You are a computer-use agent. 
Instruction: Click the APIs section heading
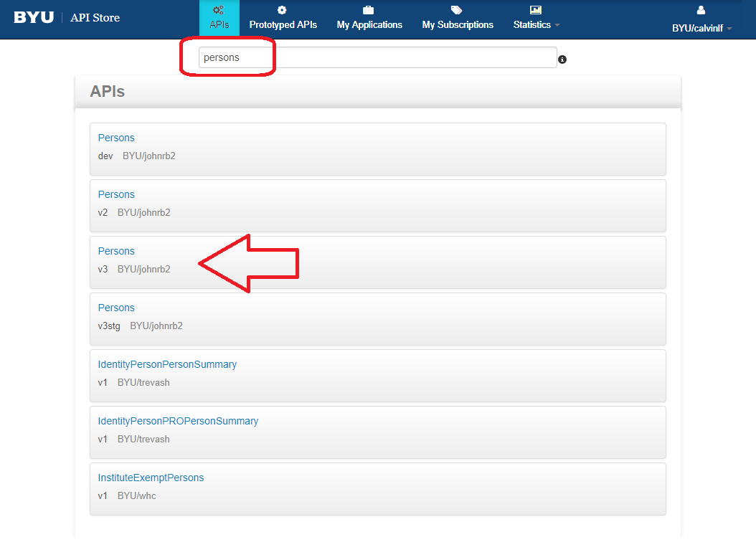[x=107, y=91]
